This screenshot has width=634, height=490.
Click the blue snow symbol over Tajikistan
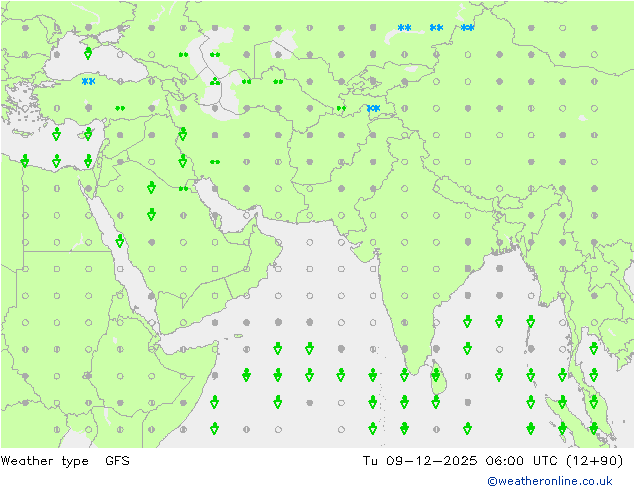pyautogui.click(x=373, y=108)
